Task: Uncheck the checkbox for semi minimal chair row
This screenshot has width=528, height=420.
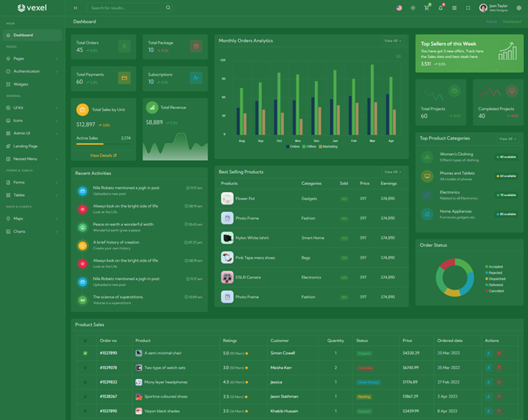Action: coord(84,353)
